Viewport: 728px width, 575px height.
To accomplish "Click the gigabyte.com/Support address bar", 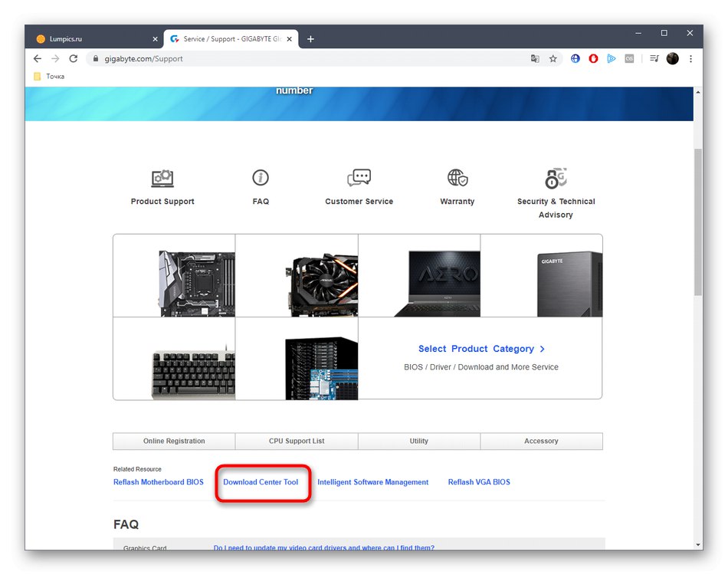I will [x=307, y=58].
